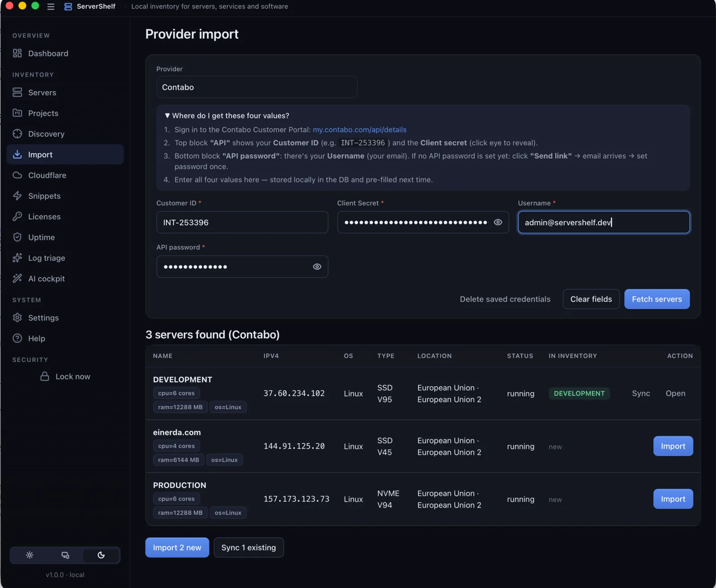Click the Dashboard grid icon
The width and height of the screenshot is (716, 588).
pos(17,53)
